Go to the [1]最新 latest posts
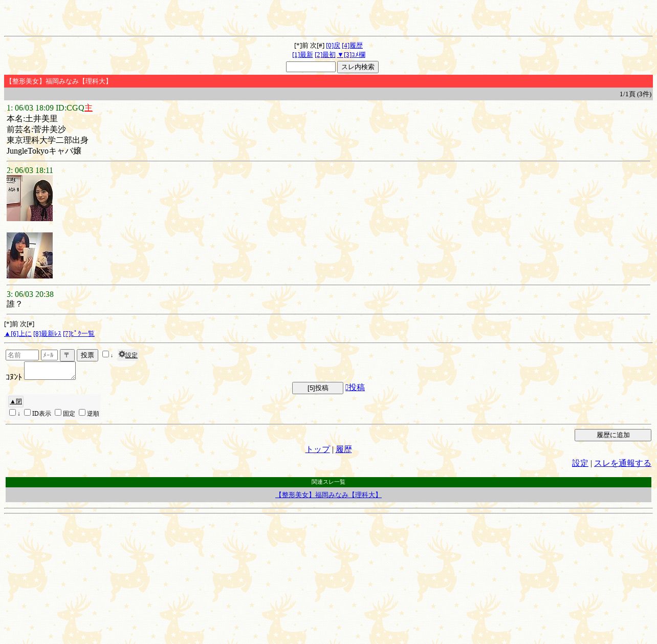The width and height of the screenshot is (657, 644). point(302,55)
